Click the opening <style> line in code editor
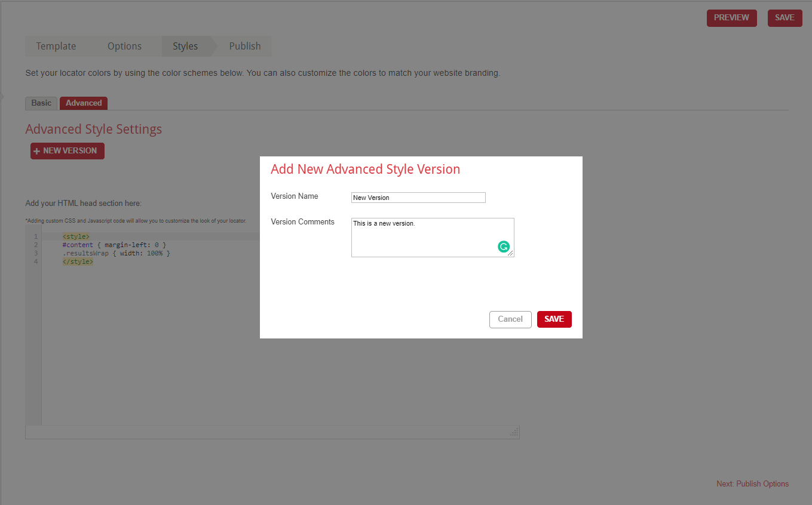This screenshot has height=505, width=812. [76, 237]
